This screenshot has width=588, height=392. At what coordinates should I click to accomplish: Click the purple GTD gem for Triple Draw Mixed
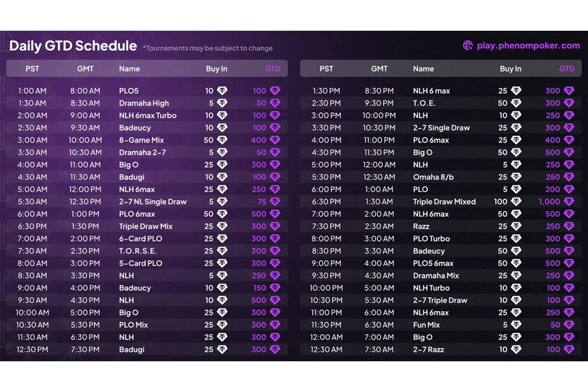pyautogui.click(x=568, y=202)
